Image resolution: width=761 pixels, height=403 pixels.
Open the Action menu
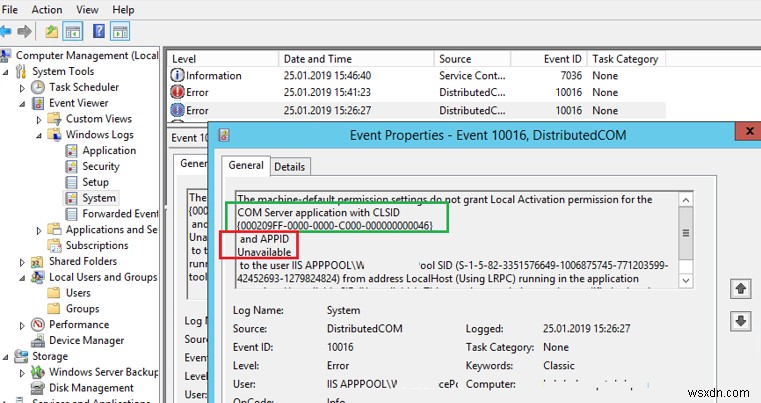47,9
